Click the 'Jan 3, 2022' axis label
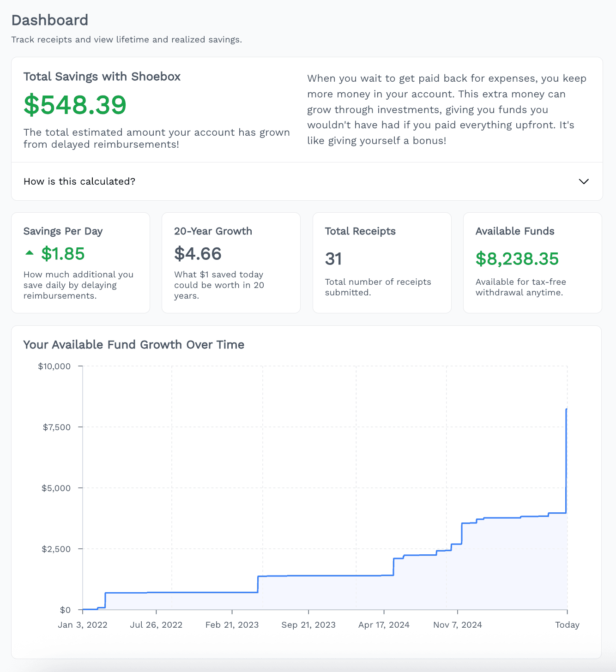This screenshot has width=616, height=672. [x=83, y=625]
